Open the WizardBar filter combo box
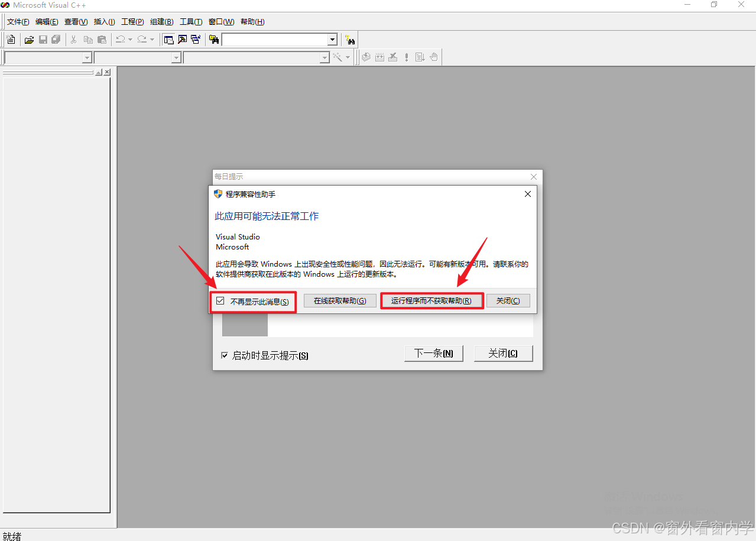Image resolution: width=756 pixels, height=541 pixels. tap(137, 57)
